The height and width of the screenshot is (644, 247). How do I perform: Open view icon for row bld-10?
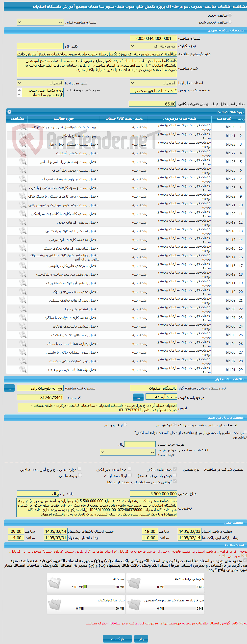(x=23, y=292)
